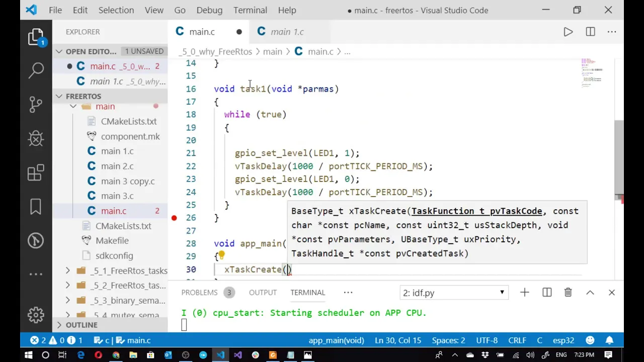Image resolution: width=644 pixels, height=362 pixels.
Task: Maximize terminal panel with up chevron
Action: [590, 293]
